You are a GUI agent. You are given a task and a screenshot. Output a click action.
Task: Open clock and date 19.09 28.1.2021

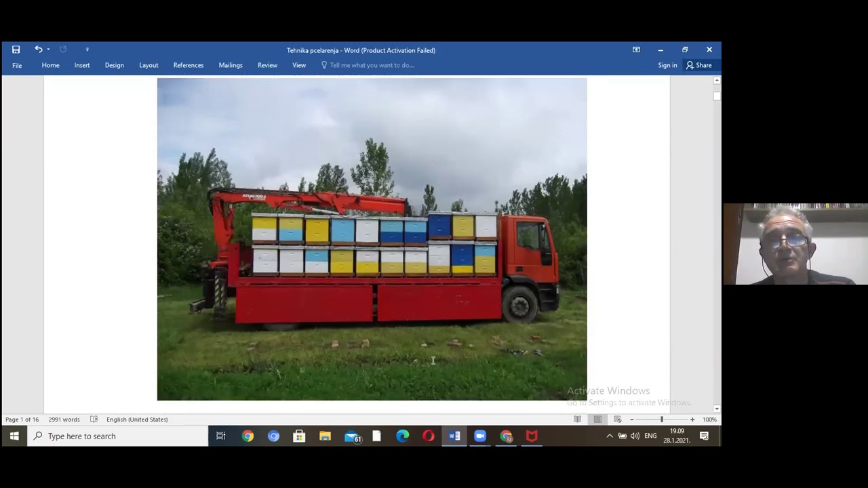coord(677,436)
